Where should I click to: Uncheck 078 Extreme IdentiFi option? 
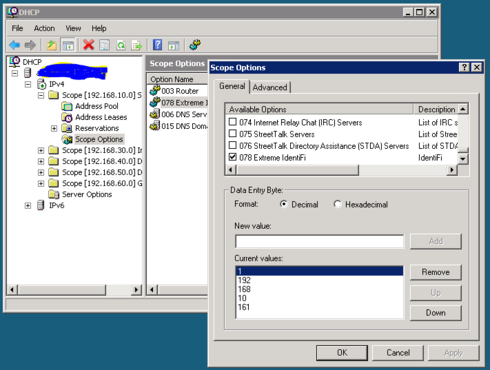(x=232, y=157)
